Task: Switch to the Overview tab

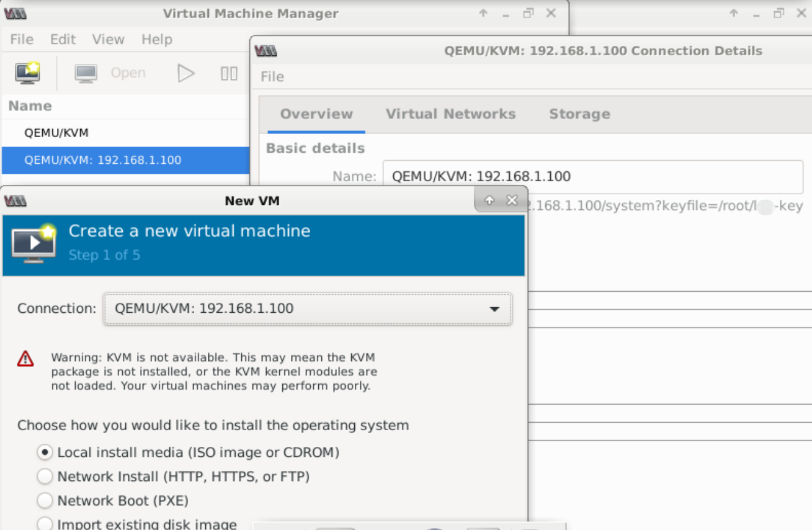Action: (x=316, y=114)
